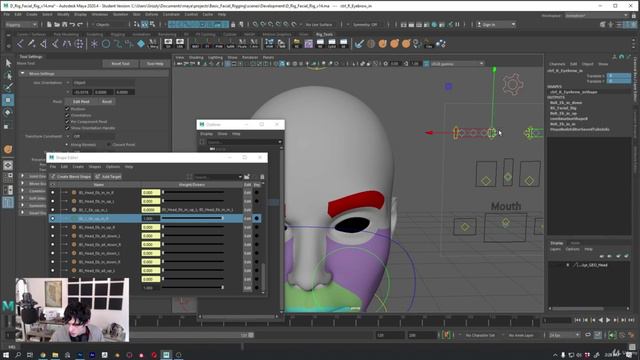Open the Sign In dropdown
The height and width of the screenshot is (360, 640).
click(x=496, y=24)
